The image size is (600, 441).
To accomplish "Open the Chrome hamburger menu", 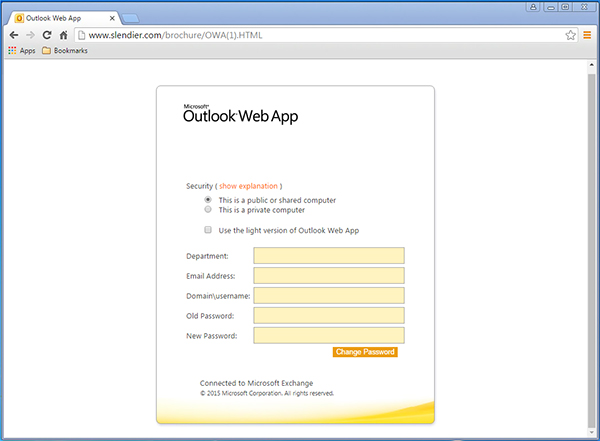I will 587,35.
